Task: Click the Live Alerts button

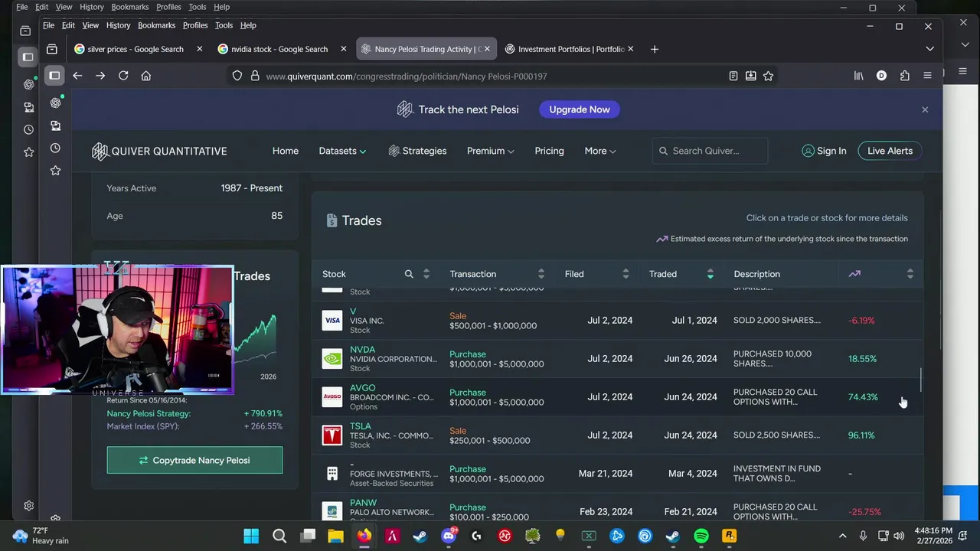Action: (890, 151)
